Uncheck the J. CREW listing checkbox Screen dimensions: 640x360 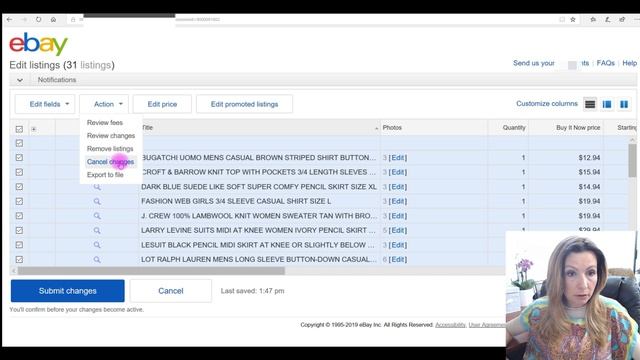(19, 216)
